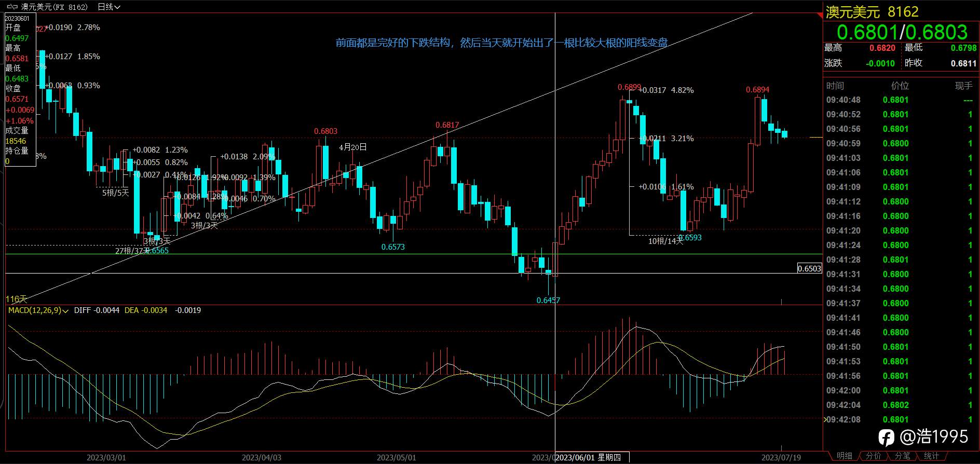The image size is (980, 464).
Task: Click the 现手 column header
Action: pyautogui.click(x=963, y=86)
